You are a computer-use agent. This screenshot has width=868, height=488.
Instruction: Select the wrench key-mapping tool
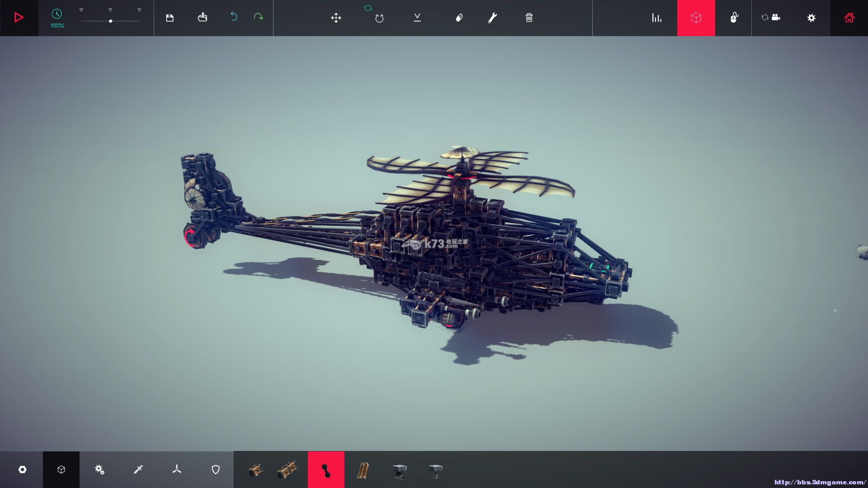point(492,18)
